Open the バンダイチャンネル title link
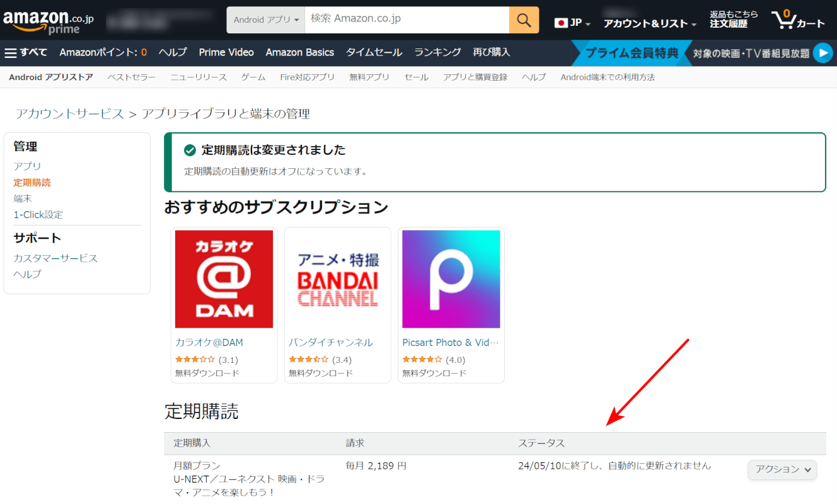 tap(331, 343)
